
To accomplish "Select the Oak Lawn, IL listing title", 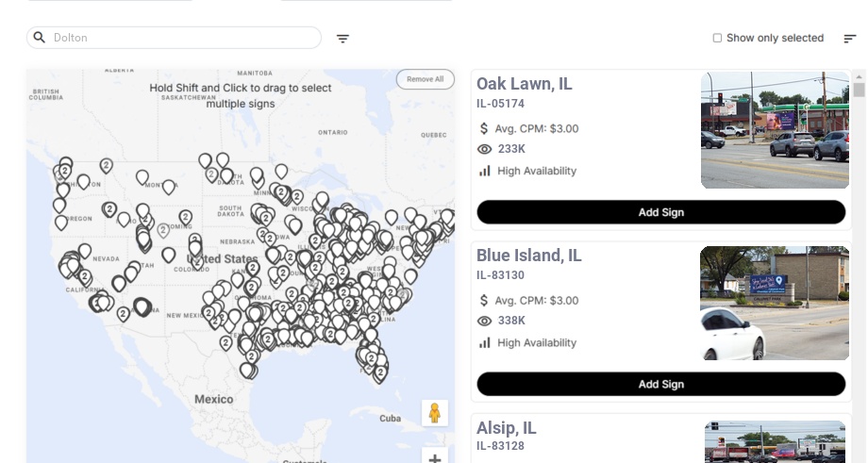I will click(525, 84).
